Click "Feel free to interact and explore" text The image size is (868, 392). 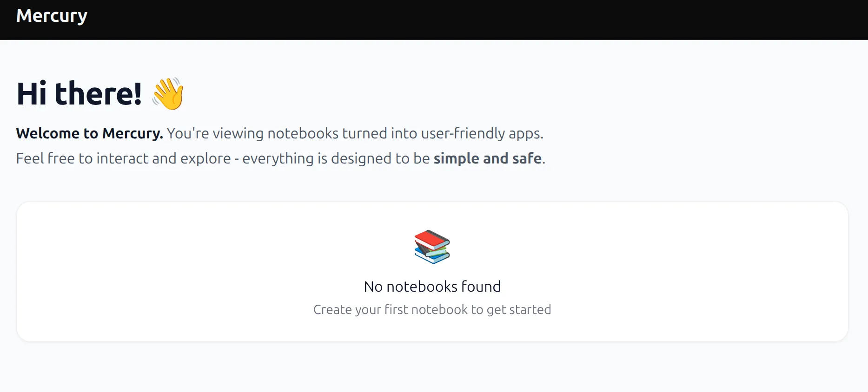(x=123, y=158)
